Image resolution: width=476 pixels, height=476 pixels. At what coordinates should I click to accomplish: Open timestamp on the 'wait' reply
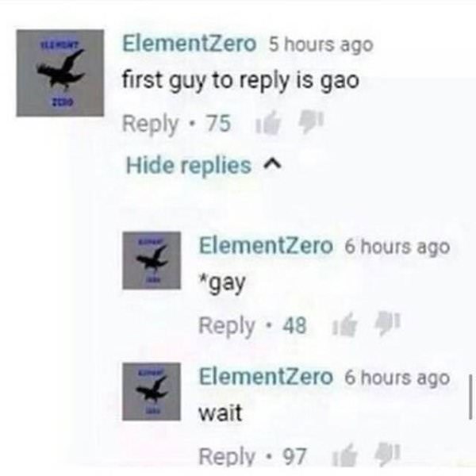(x=397, y=378)
